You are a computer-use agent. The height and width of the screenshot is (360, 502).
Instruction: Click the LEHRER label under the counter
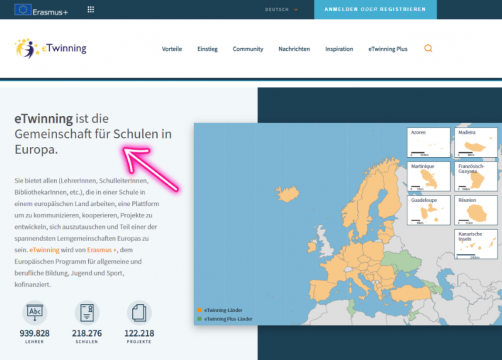pyautogui.click(x=34, y=342)
